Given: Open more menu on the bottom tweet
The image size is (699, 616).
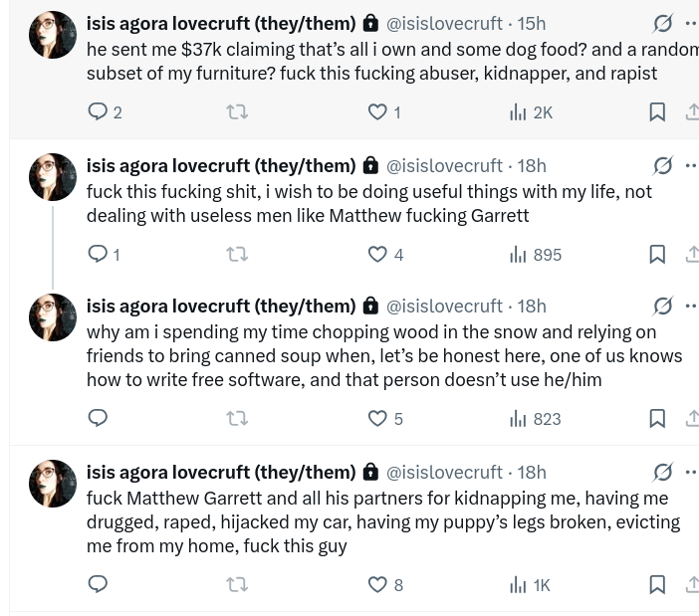Looking at the screenshot, I should (691, 473).
